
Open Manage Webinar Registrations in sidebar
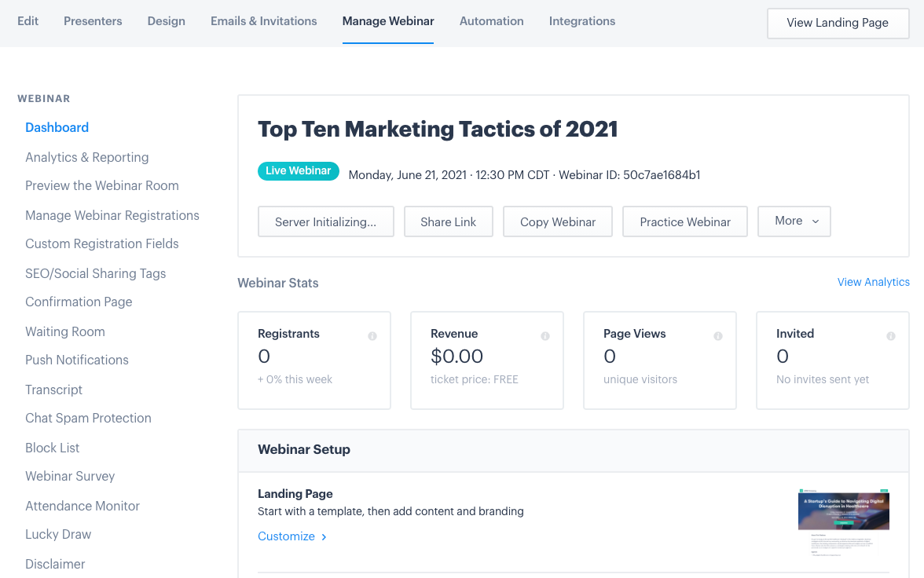112,215
